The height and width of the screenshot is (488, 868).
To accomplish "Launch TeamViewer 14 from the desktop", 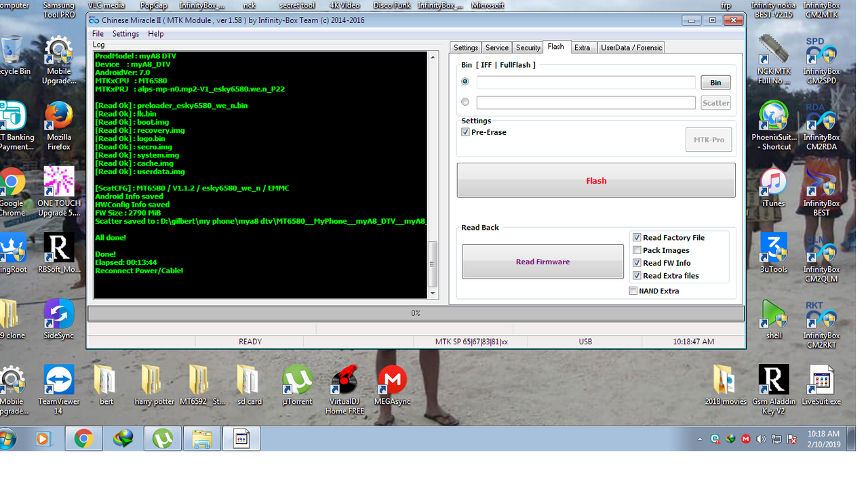I will pyautogui.click(x=59, y=389).
